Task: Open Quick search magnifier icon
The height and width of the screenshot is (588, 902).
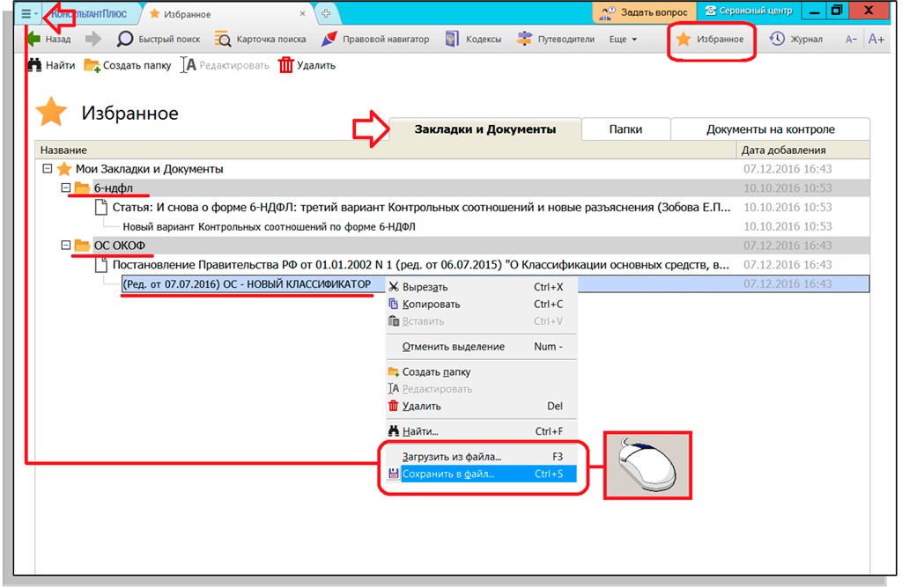Action: [125, 39]
